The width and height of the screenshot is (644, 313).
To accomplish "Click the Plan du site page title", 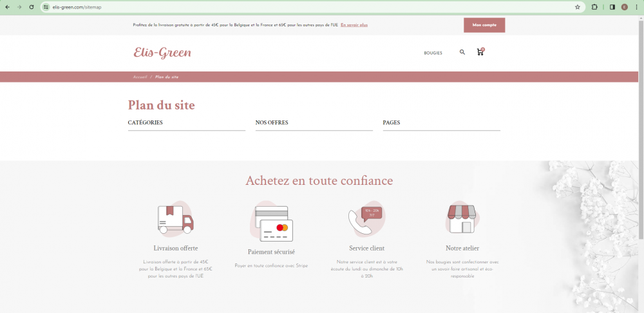I will 162,105.
